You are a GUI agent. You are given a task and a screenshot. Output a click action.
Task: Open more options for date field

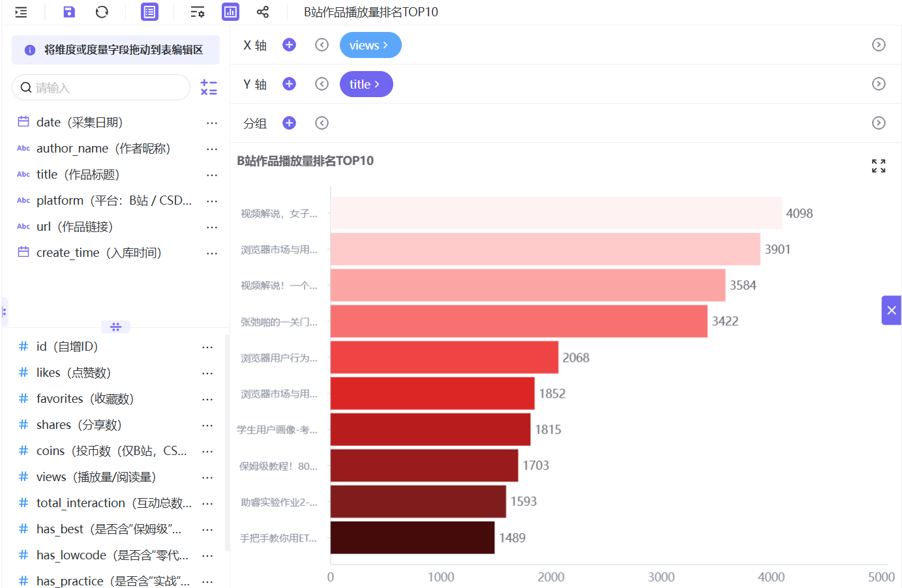pyautogui.click(x=212, y=123)
